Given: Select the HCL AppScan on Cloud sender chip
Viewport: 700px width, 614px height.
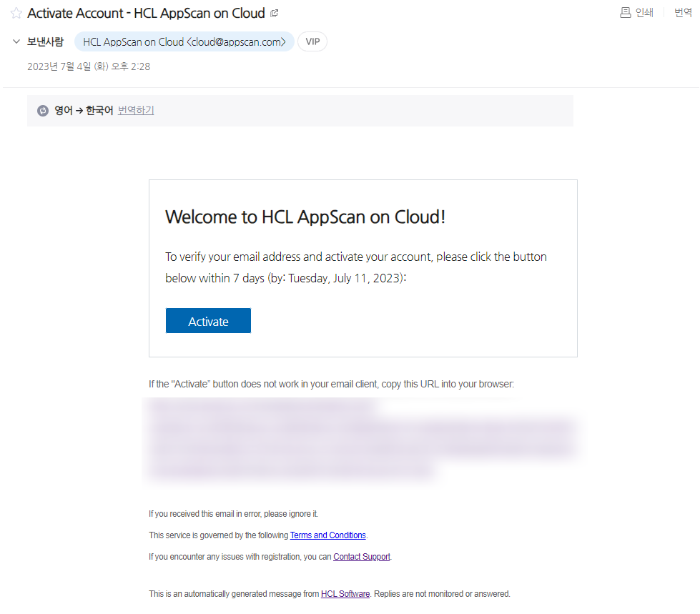Looking at the screenshot, I should (184, 41).
